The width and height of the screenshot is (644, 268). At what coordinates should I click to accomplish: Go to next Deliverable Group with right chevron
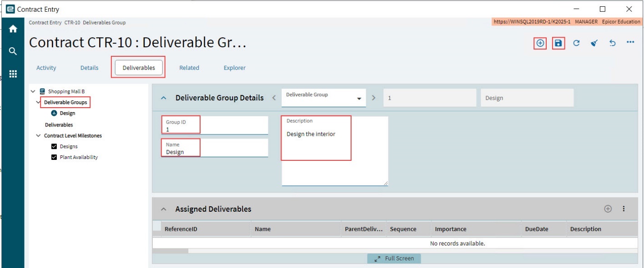tap(374, 98)
